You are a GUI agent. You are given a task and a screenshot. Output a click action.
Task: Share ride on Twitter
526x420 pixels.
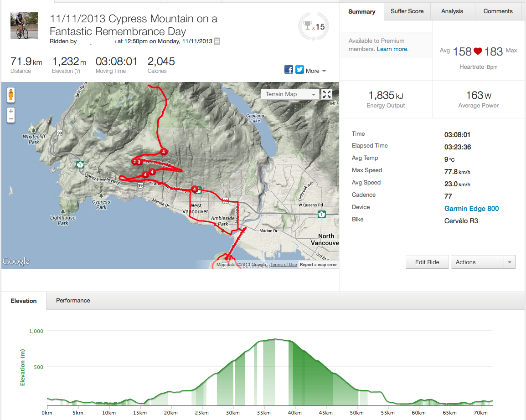[x=299, y=70]
